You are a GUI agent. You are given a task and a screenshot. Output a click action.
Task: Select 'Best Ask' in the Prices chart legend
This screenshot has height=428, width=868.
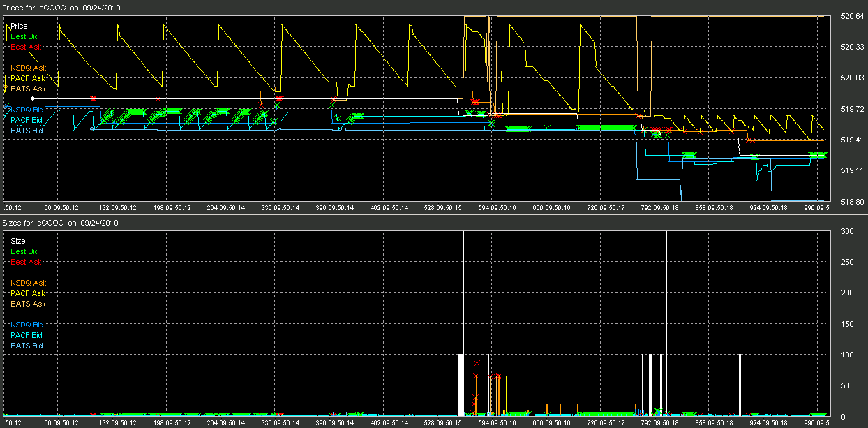(x=24, y=47)
